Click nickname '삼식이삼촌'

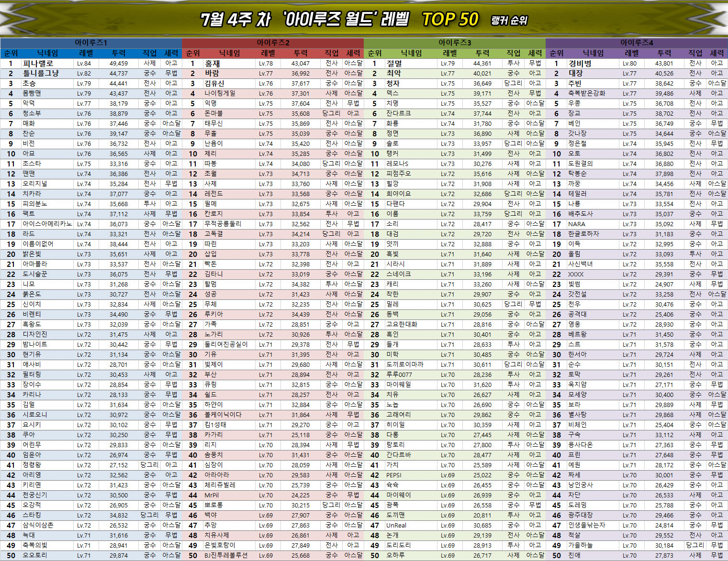(38, 525)
